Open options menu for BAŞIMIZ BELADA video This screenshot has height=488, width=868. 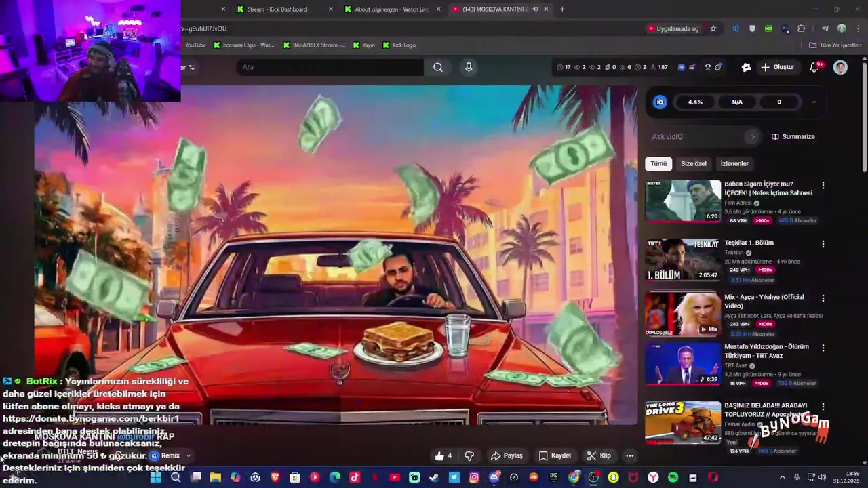(x=823, y=407)
